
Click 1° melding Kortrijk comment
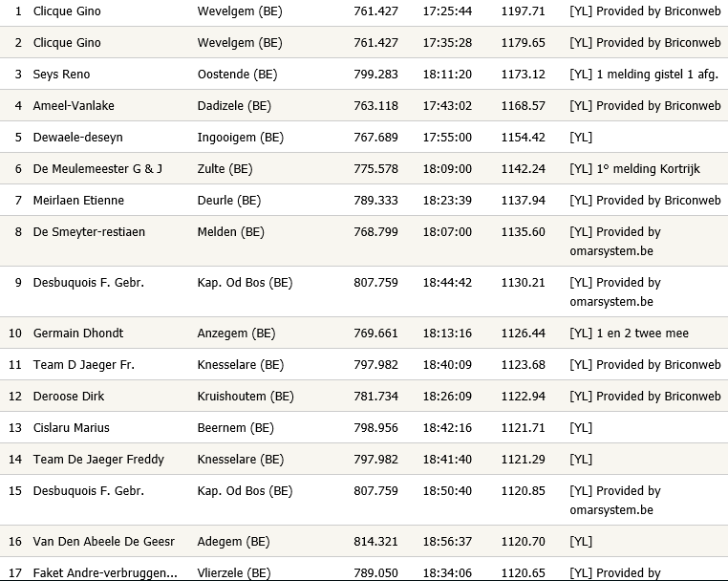click(648, 169)
